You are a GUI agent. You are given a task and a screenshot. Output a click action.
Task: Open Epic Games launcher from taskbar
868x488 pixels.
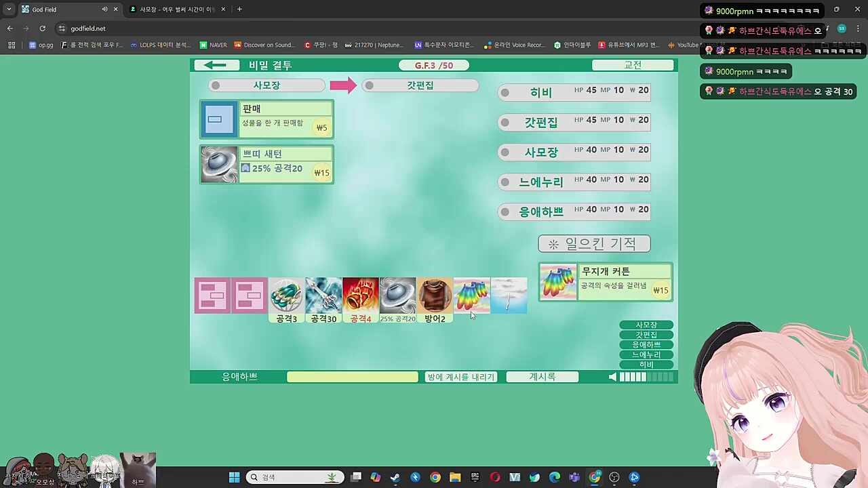coord(475,477)
